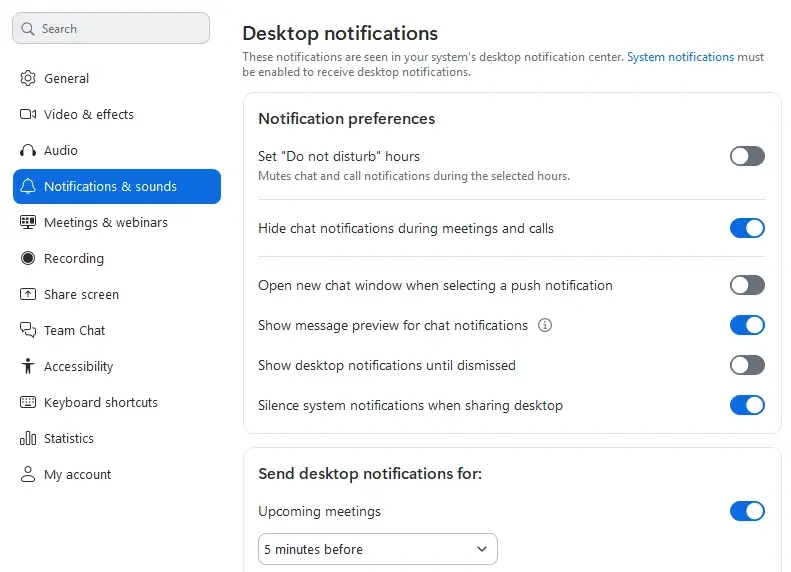
Task: Click the Statistics bar chart icon
Action: click(x=28, y=438)
